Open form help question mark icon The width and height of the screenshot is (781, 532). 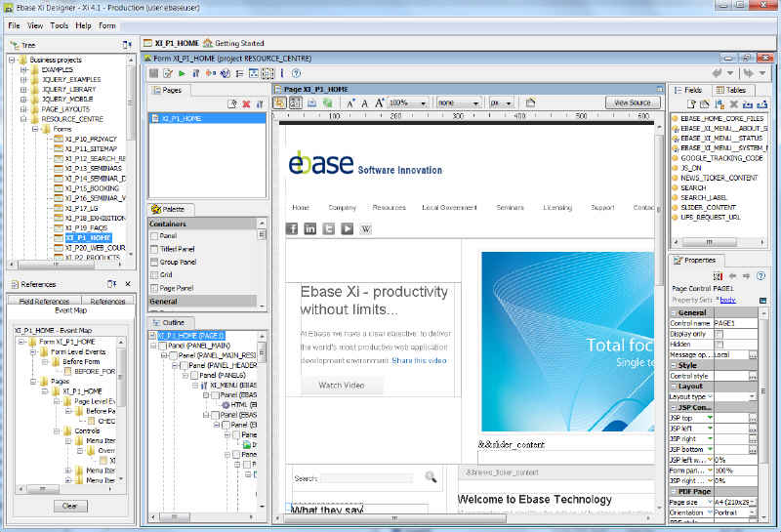[297, 73]
